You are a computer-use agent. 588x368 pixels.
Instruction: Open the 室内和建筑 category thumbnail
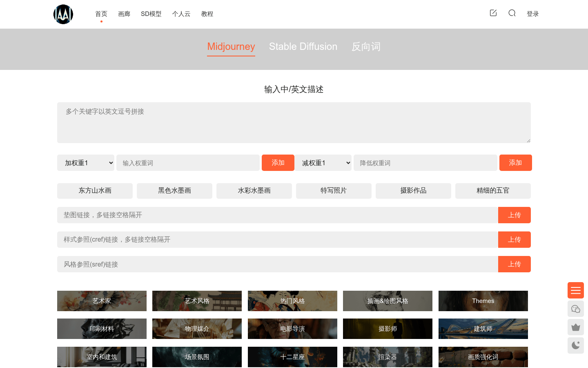(102, 357)
